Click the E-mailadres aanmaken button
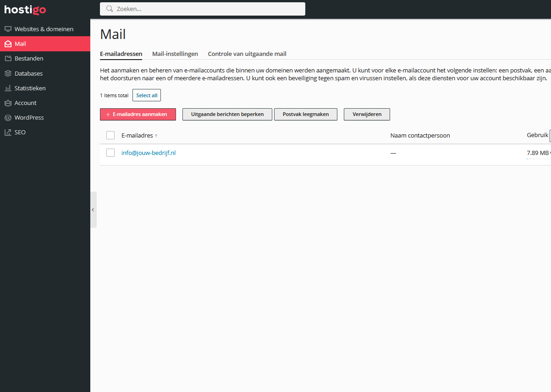The width and height of the screenshot is (551, 392). click(x=138, y=114)
